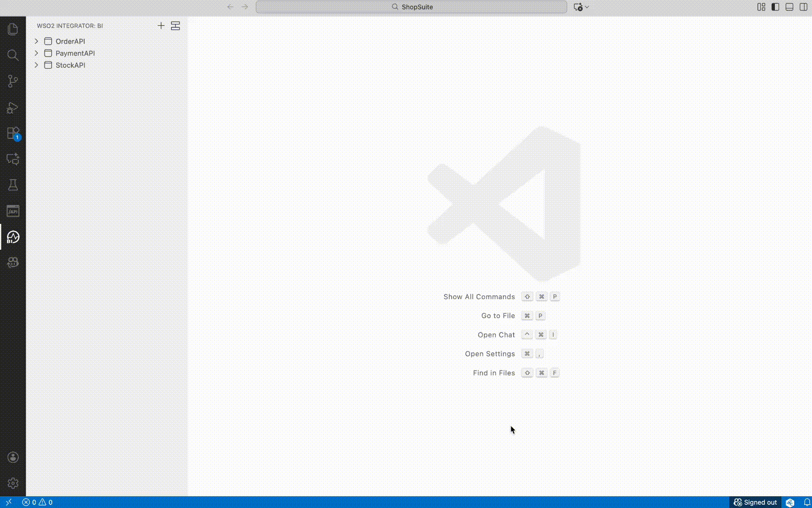
Task: Toggle the primary sidebar visibility
Action: [775, 7]
